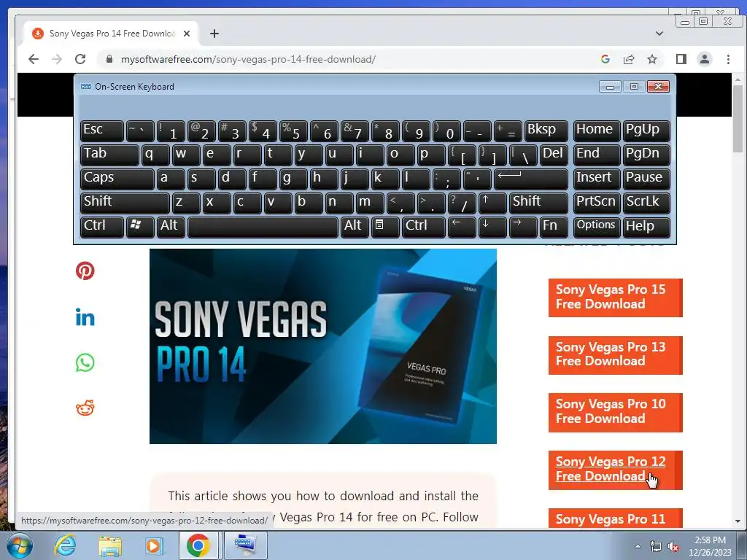Click the Esc key on On-Screen Keyboard
Image resolution: width=747 pixels, height=560 pixels.
[x=102, y=131]
